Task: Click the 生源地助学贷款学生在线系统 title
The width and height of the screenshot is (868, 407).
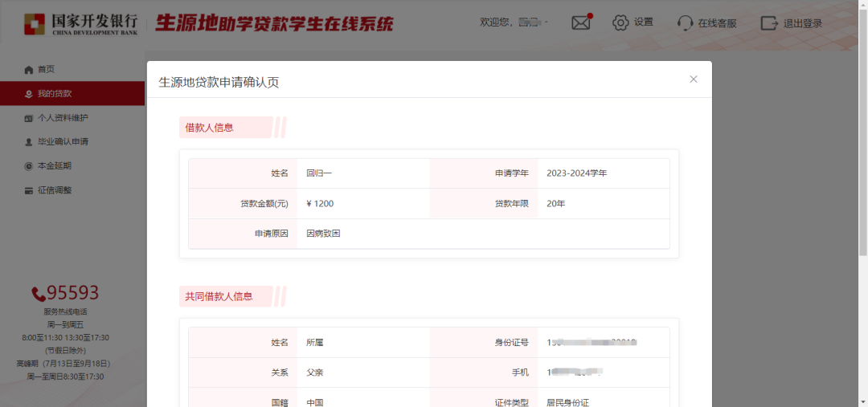Action: [x=274, y=23]
